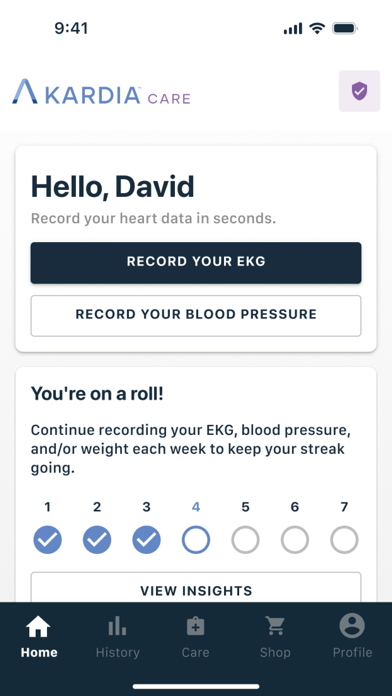The image size is (392, 696).
Task: Select the empty week 5 circle
Action: click(x=245, y=540)
